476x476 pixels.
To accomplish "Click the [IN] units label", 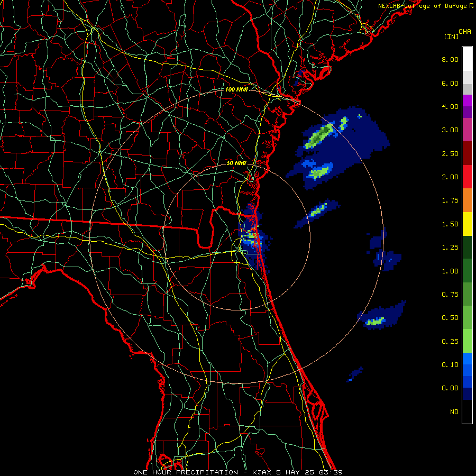I will point(451,36).
